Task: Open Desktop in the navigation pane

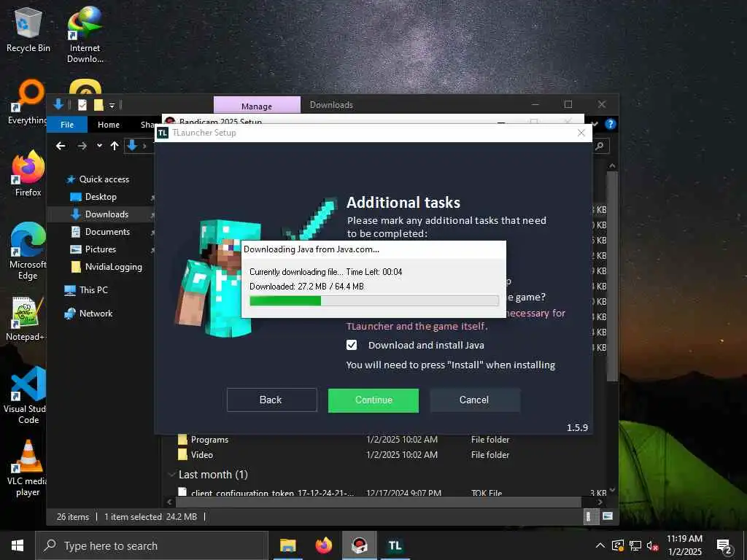Action: [93, 197]
